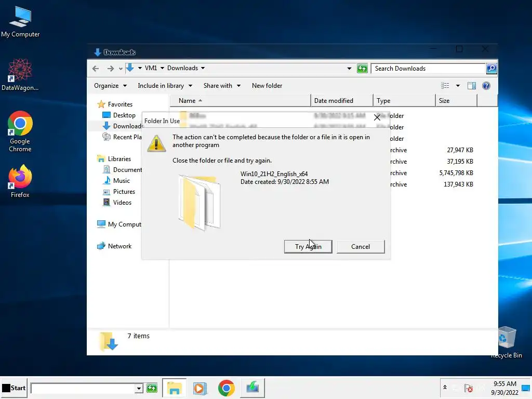
Task: Open the Start menu
Action: pos(14,388)
